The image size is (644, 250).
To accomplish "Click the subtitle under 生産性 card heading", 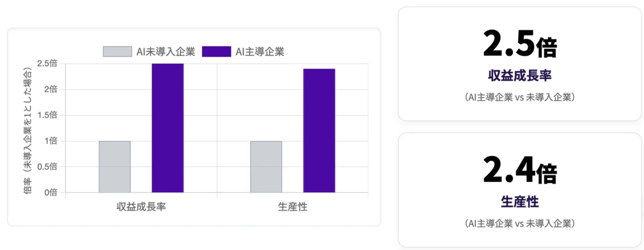I will pos(520,223).
